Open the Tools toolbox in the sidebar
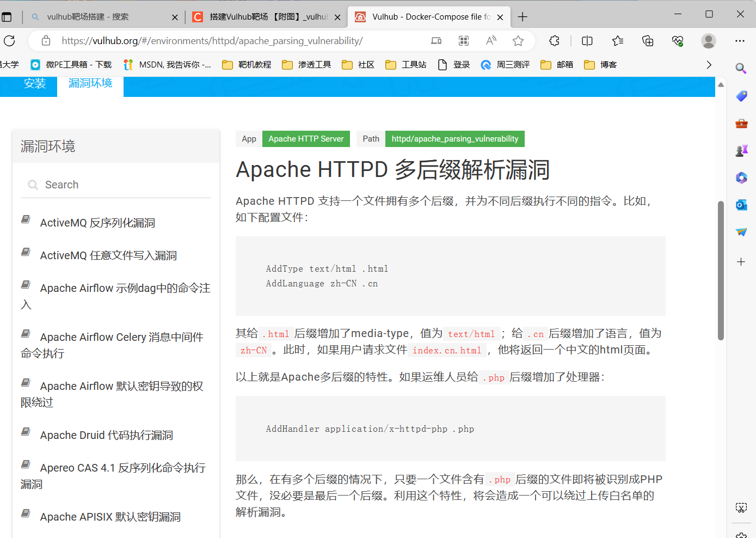756x538 pixels. pyautogui.click(x=741, y=124)
